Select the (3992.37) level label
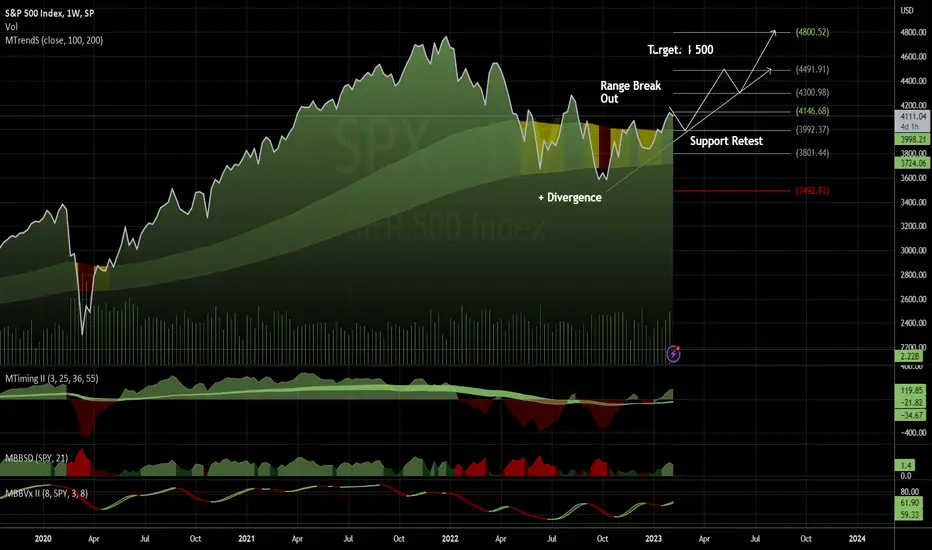 [x=812, y=130]
